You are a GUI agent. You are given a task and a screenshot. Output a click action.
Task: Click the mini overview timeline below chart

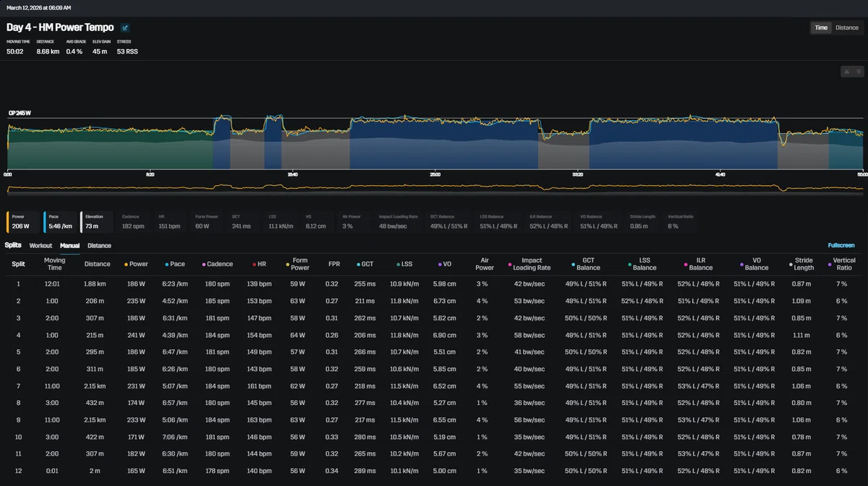pos(434,187)
